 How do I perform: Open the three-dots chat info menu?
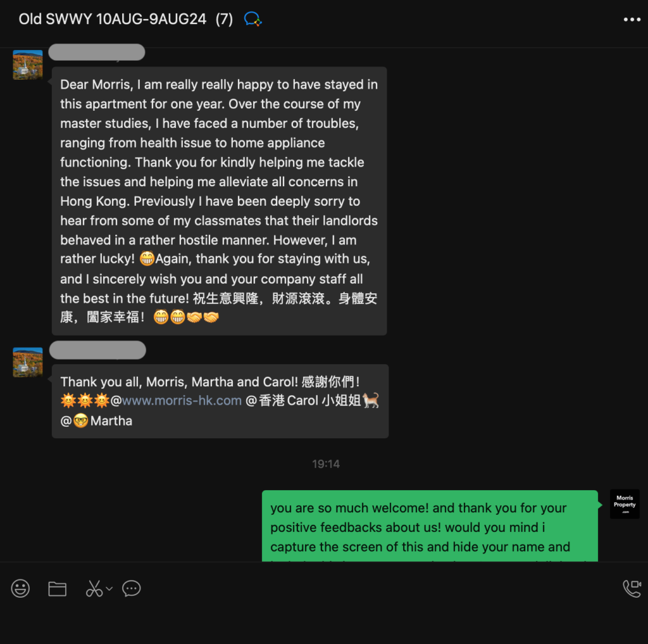(632, 20)
